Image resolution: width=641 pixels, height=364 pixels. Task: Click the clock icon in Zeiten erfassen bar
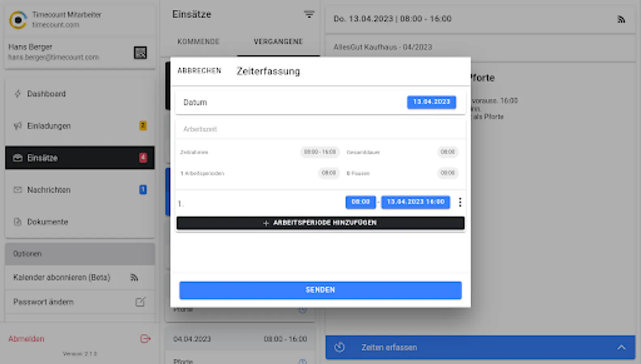tap(340, 347)
